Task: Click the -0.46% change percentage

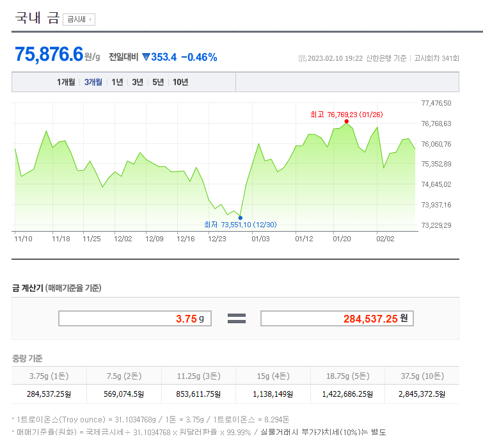Action: click(199, 57)
